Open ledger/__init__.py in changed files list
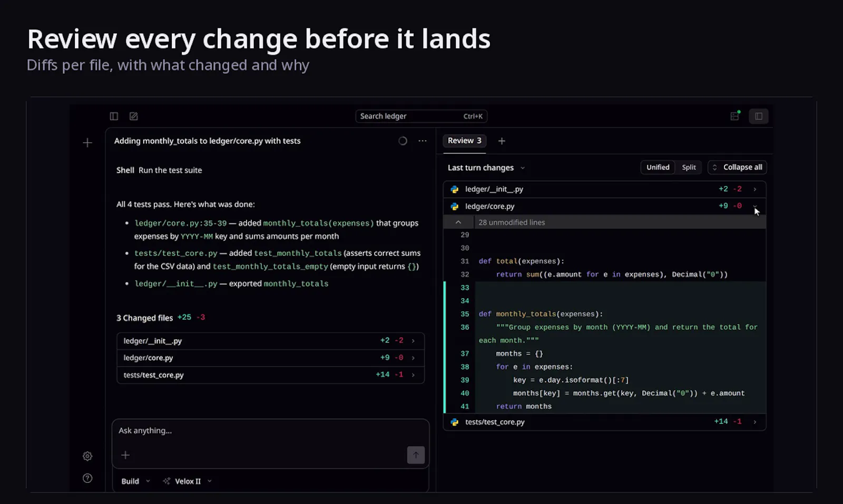The height and width of the screenshot is (504, 843). pyautogui.click(x=270, y=341)
